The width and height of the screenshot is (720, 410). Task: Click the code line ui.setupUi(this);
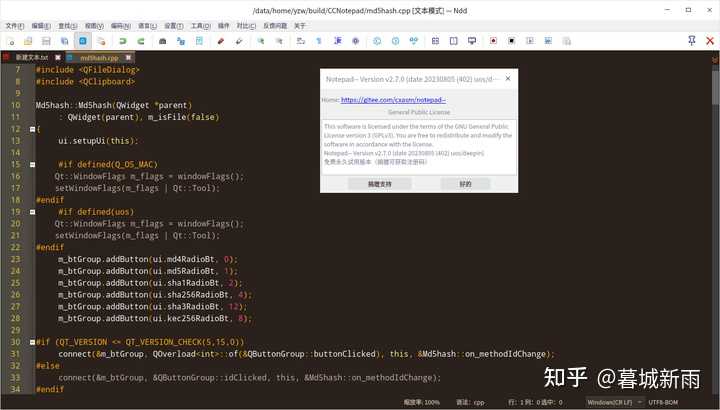tap(98, 141)
